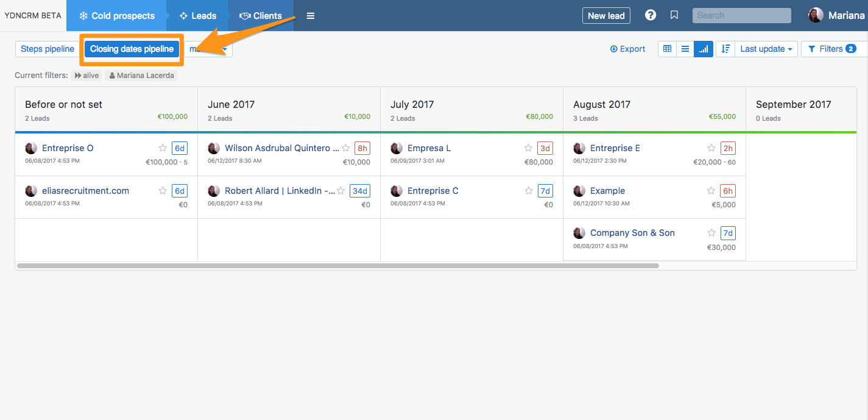The height and width of the screenshot is (420, 868).
Task: Star the Entreprise O lead
Action: coord(163,148)
